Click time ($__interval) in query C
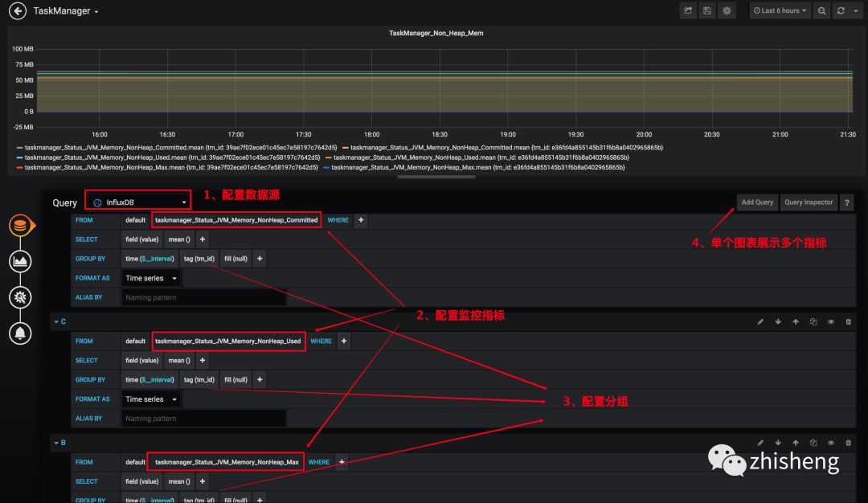 (149, 380)
